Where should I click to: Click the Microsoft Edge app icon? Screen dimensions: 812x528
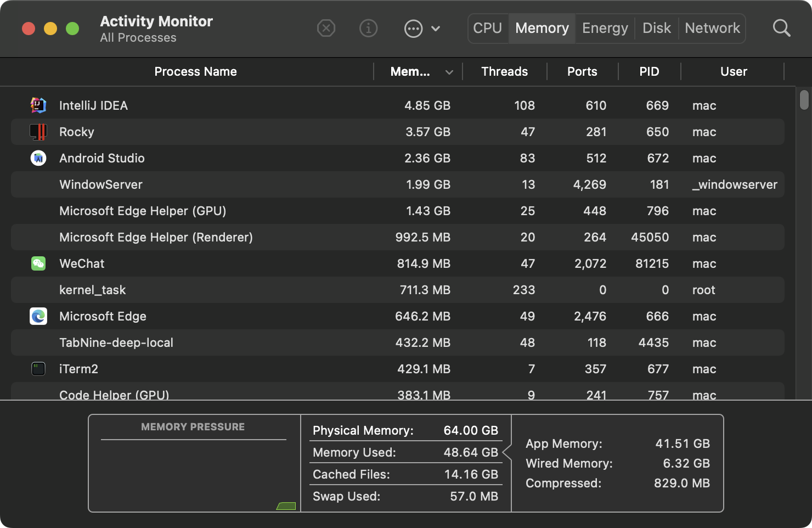[x=38, y=316]
